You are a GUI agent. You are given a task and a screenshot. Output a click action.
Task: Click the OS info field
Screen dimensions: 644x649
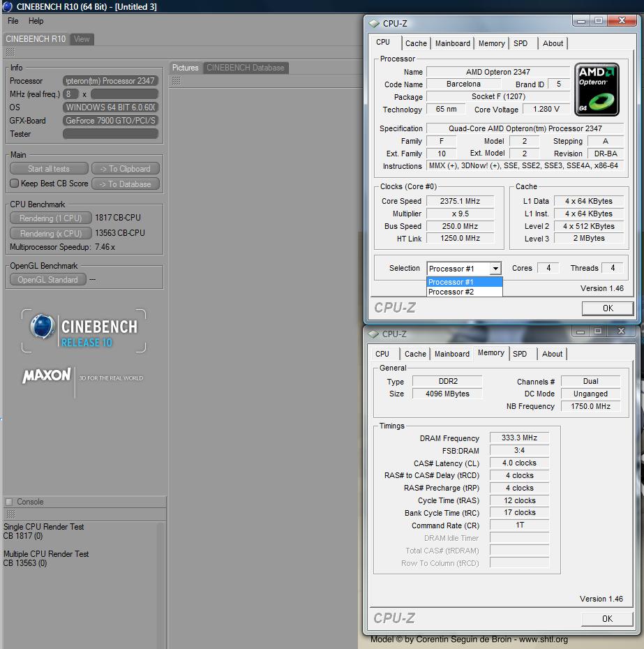tap(110, 107)
